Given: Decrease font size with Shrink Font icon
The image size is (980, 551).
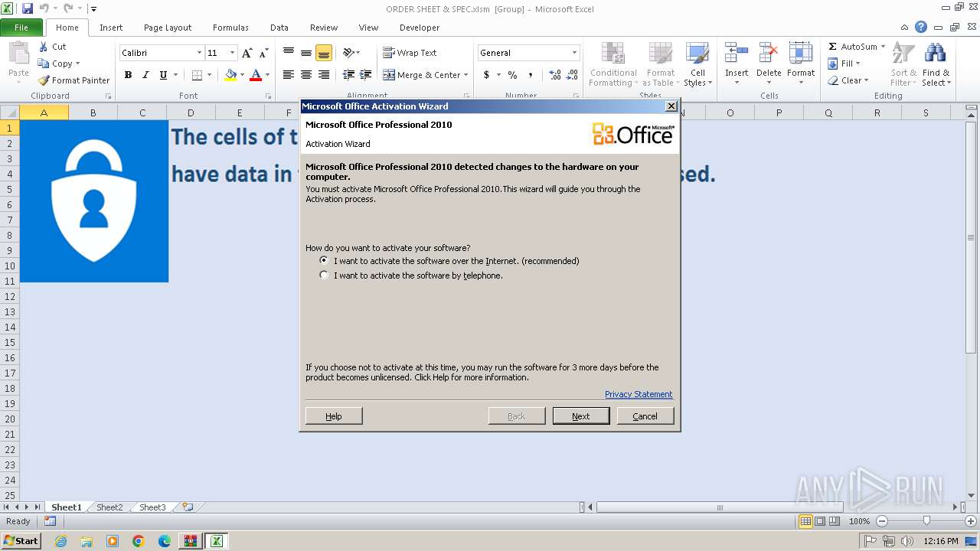Looking at the screenshot, I should 263,53.
